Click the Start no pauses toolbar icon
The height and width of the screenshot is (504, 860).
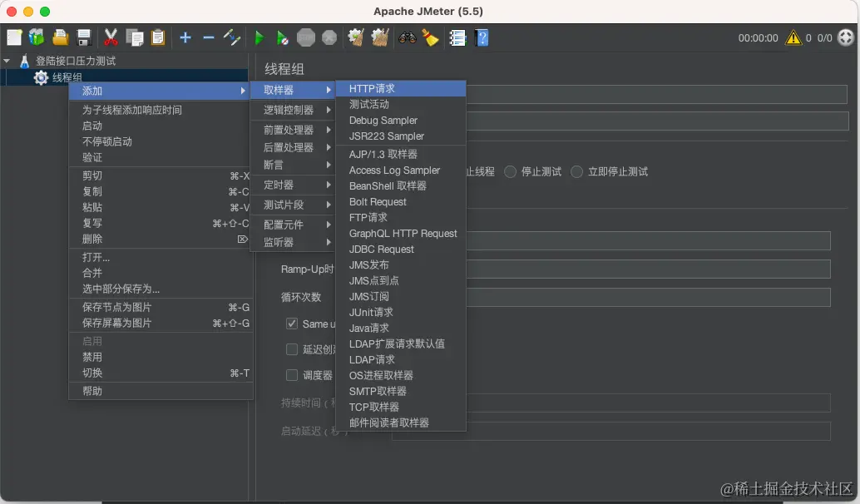pyautogui.click(x=281, y=37)
